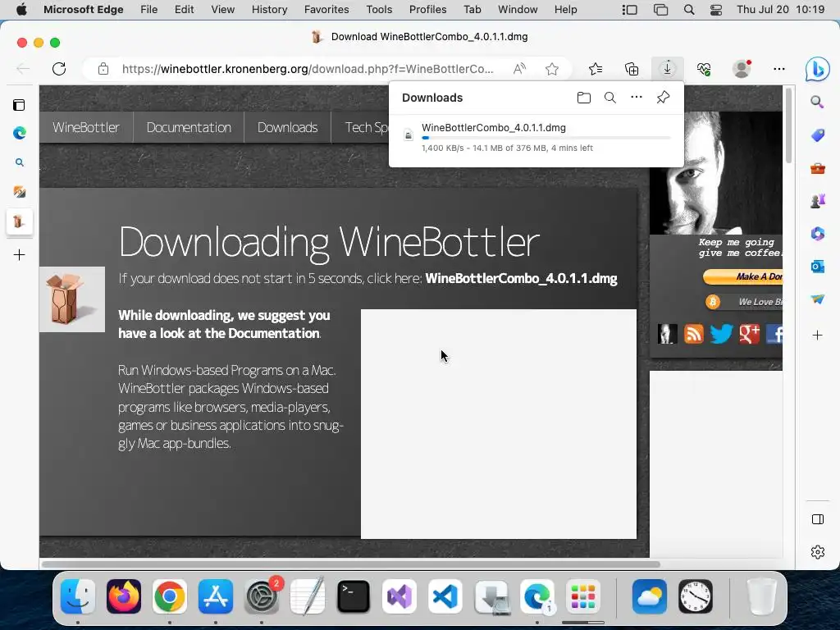Open downloads folder icon in Downloads panel
This screenshot has height=630, width=840.
[584, 98]
